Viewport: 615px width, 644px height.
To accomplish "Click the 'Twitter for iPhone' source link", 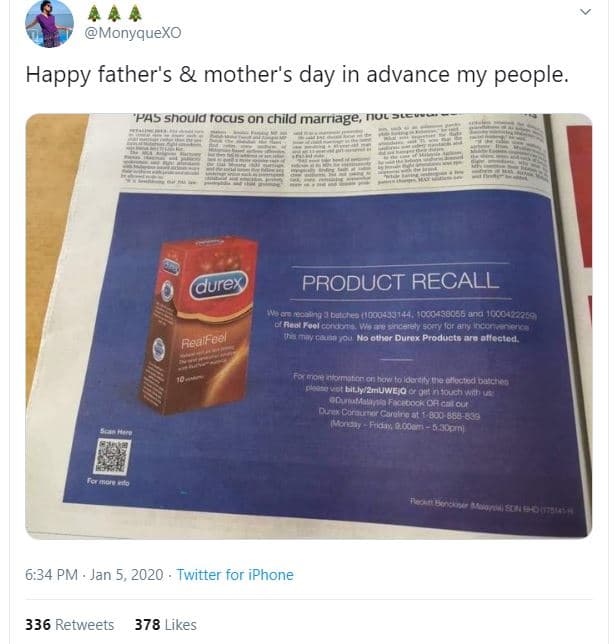I will coord(235,575).
